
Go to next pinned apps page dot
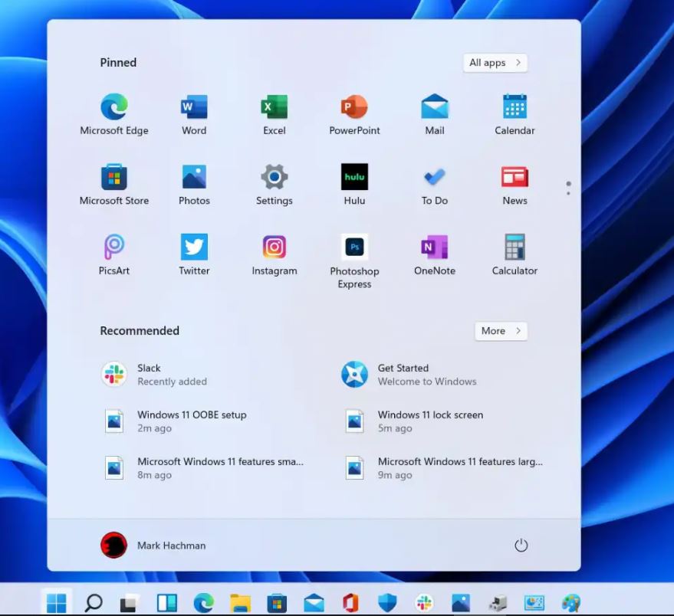click(568, 193)
